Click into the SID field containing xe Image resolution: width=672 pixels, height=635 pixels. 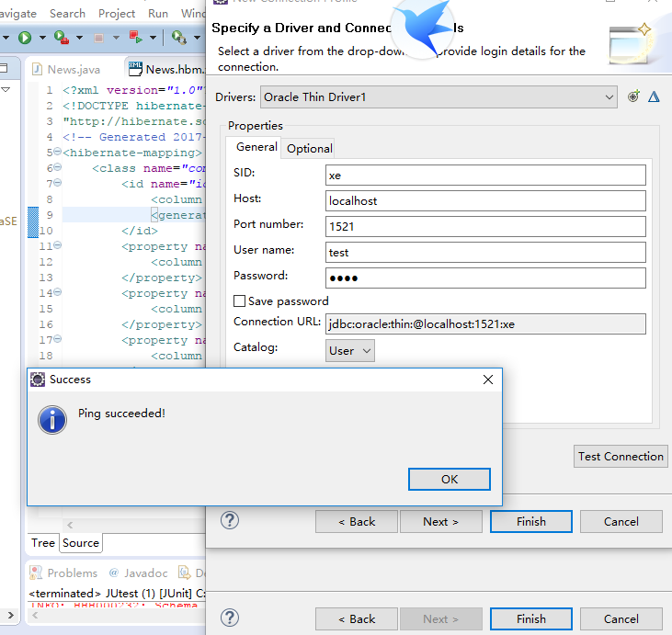pyautogui.click(x=485, y=176)
